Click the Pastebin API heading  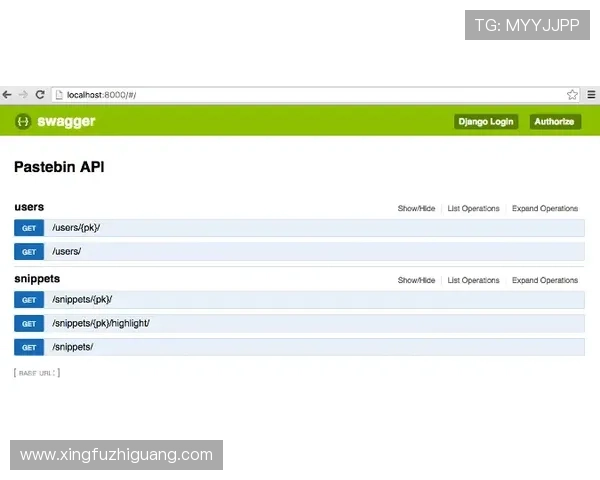click(x=59, y=167)
